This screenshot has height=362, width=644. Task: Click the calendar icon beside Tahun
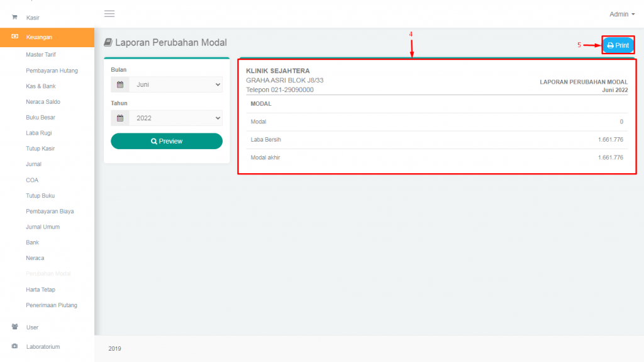pos(120,118)
